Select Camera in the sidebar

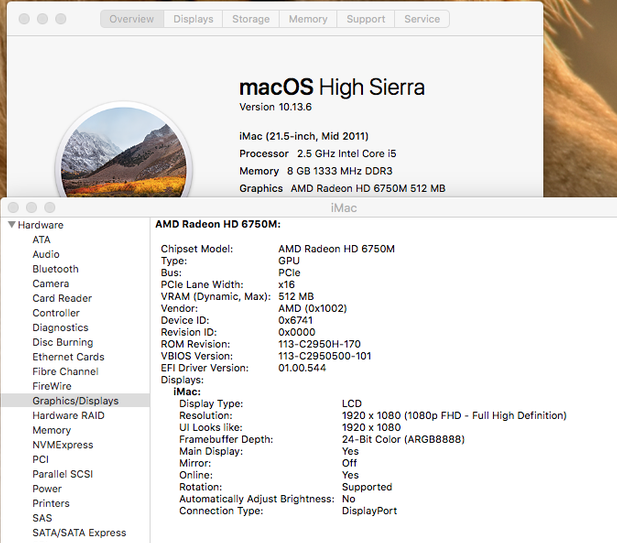pos(51,284)
